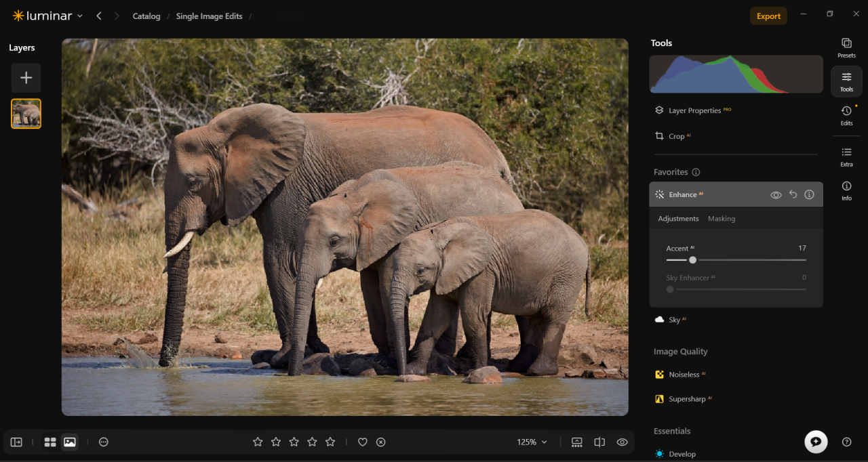Open Single Image Edits breadcrumb

209,16
